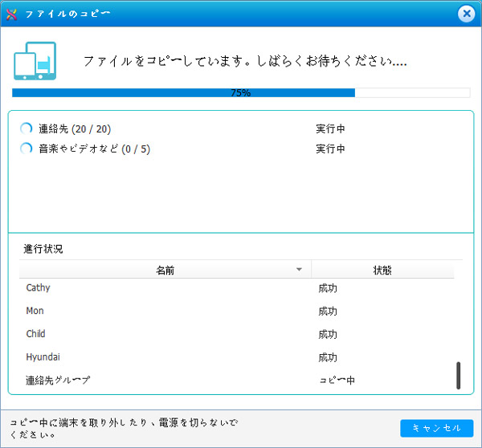Click the progress list scrollbar thumb

click(459, 376)
